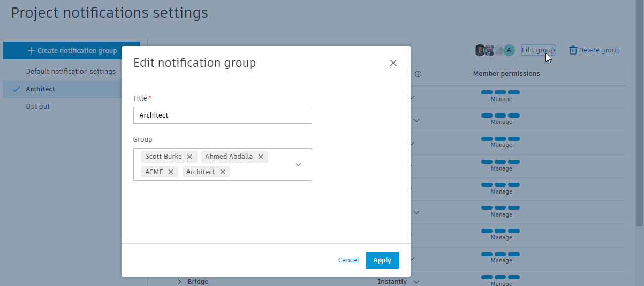Click the plus icon to create notification group
Screen dimensions: 644x286
pos(31,51)
